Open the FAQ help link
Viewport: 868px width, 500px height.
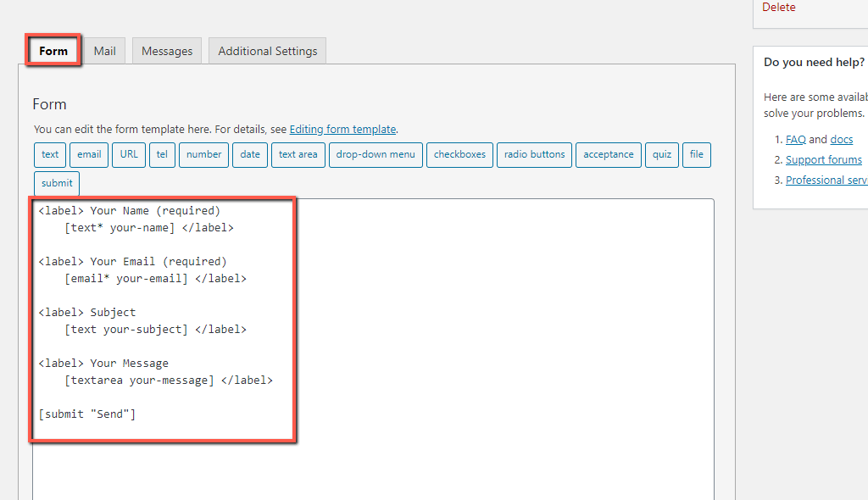click(795, 140)
